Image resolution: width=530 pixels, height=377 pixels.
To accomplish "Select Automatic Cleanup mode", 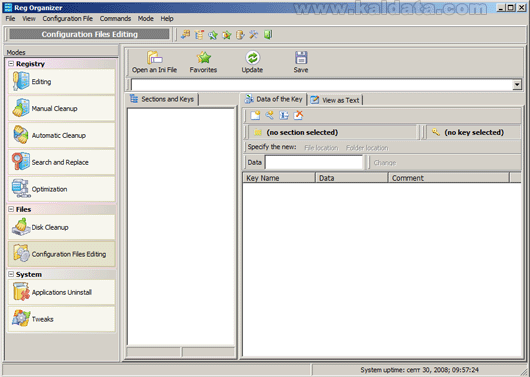I will (x=62, y=135).
